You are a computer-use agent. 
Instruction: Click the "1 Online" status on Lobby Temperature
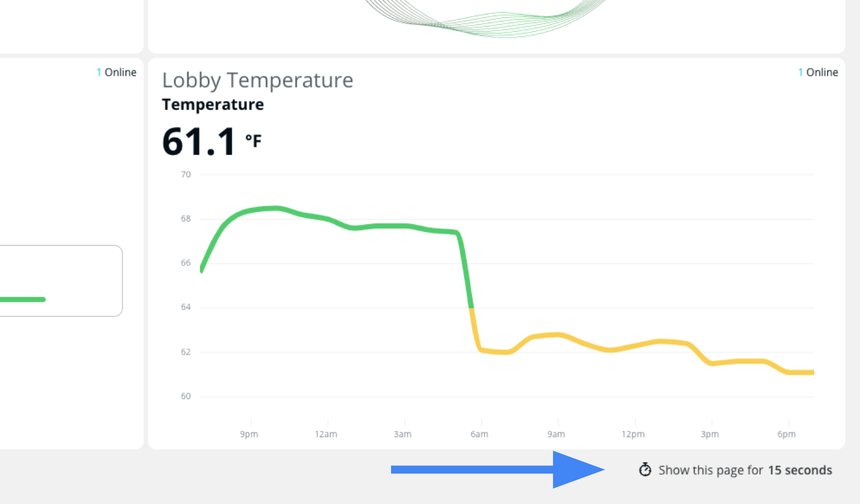coord(818,73)
